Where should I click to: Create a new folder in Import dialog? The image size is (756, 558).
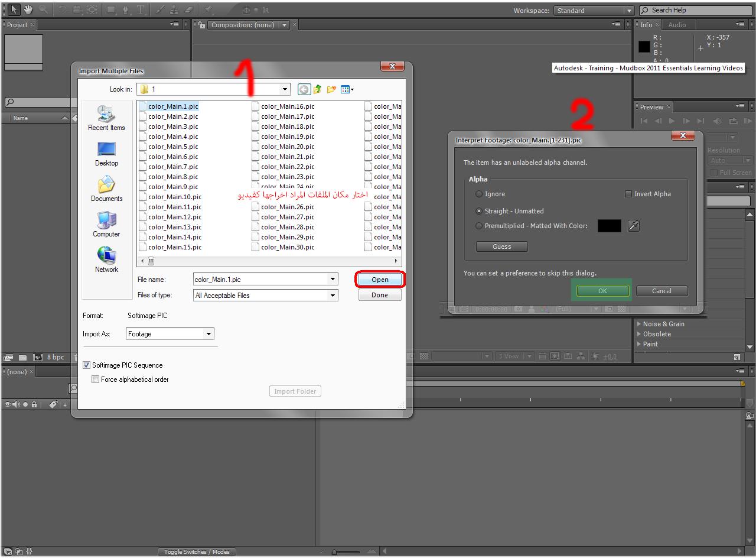331,89
